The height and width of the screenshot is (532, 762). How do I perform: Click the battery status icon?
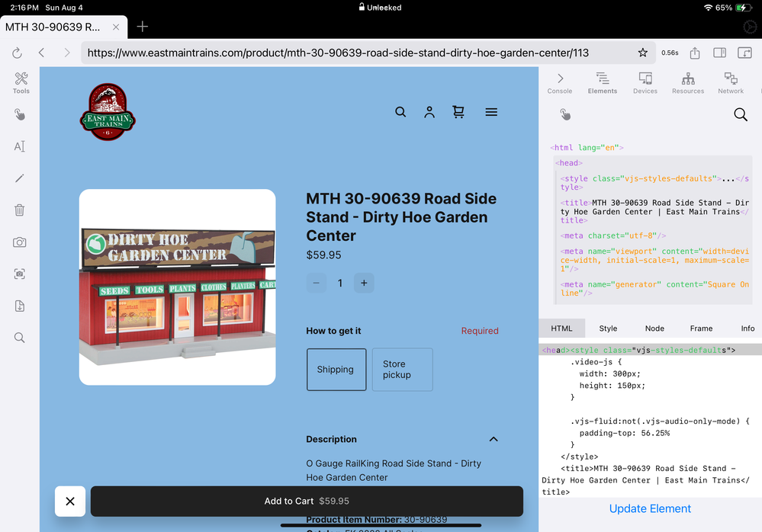tap(744, 8)
